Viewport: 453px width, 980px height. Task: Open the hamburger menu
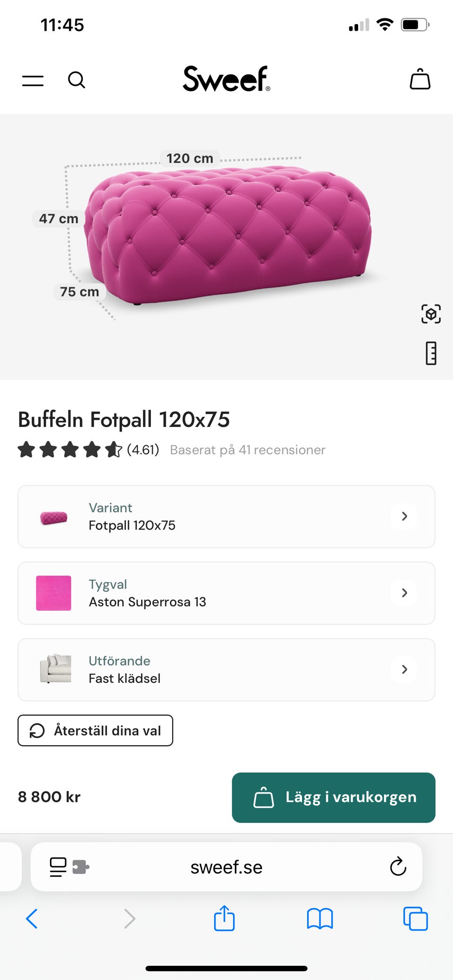tap(33, 81)
